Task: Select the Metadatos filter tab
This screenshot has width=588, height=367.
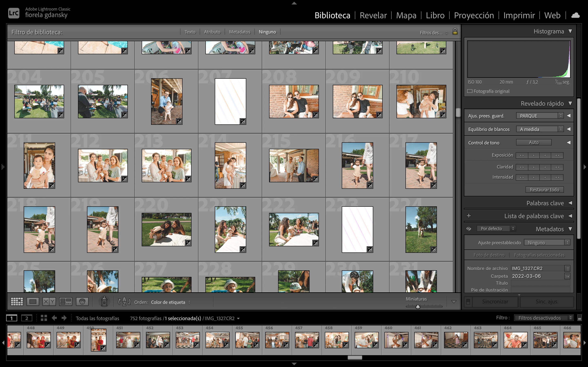Action: (x=239, y=32)
